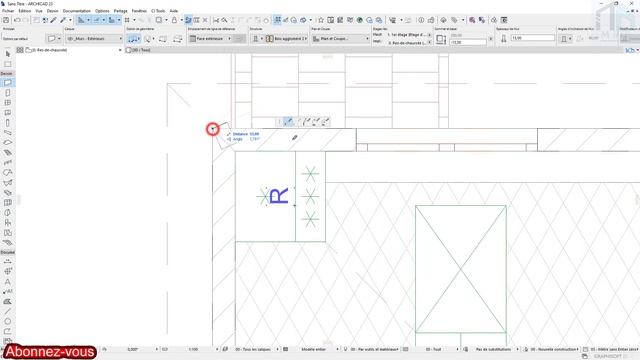Image resolution: width=640 pixels, height=360 pixels.
Task: Switch to the '3D / Tout' tab
Action: [x=138, y=50]
